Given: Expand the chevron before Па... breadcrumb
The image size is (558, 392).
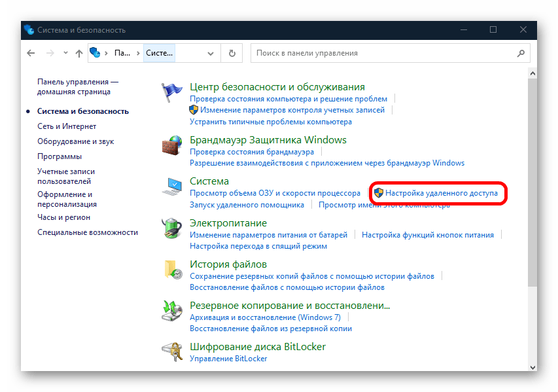Looking at the screenshot, I should click(x=106, y=54).
